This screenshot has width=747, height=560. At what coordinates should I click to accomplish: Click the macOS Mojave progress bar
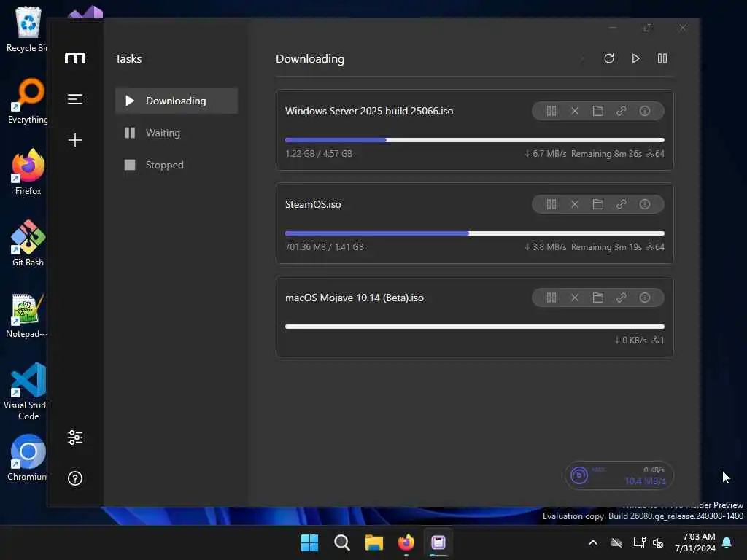coord(474,327)
